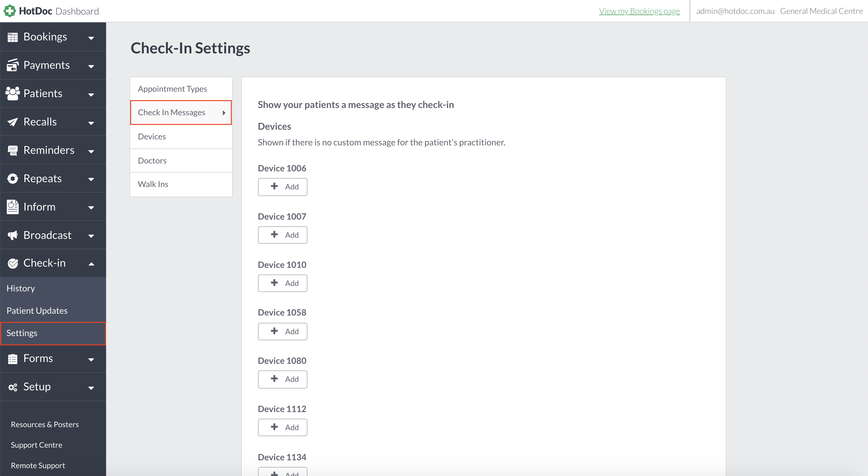This screenshot has height=476, width=868.
Task: Open the Appointment Types settings tab
Action: pos(181,89)
